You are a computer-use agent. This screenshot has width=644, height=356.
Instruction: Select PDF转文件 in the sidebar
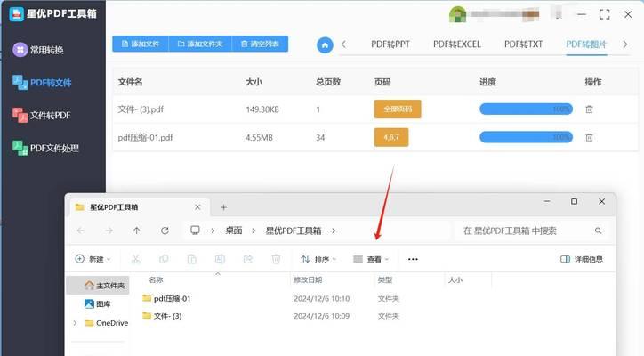tap(42, 82)
